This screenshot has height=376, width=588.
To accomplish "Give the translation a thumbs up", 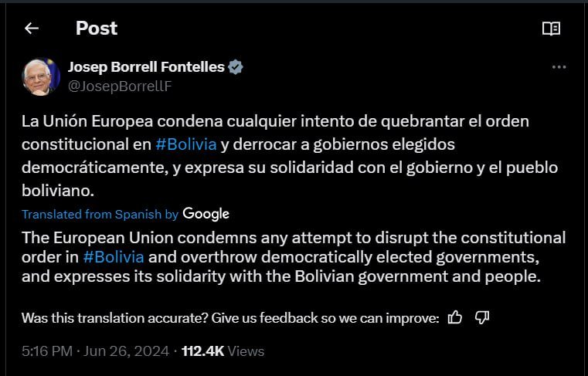I will 455,317.
